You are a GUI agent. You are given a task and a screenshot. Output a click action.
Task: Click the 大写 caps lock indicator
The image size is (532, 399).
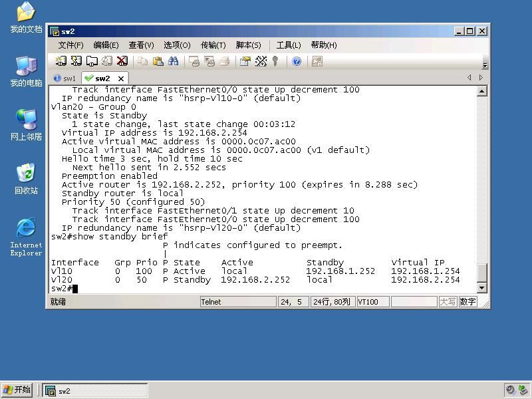coord(448,302)
